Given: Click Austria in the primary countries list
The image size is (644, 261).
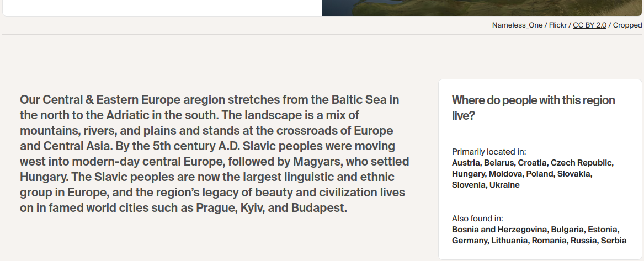Looking at the screenshot, I should [466, 163].
